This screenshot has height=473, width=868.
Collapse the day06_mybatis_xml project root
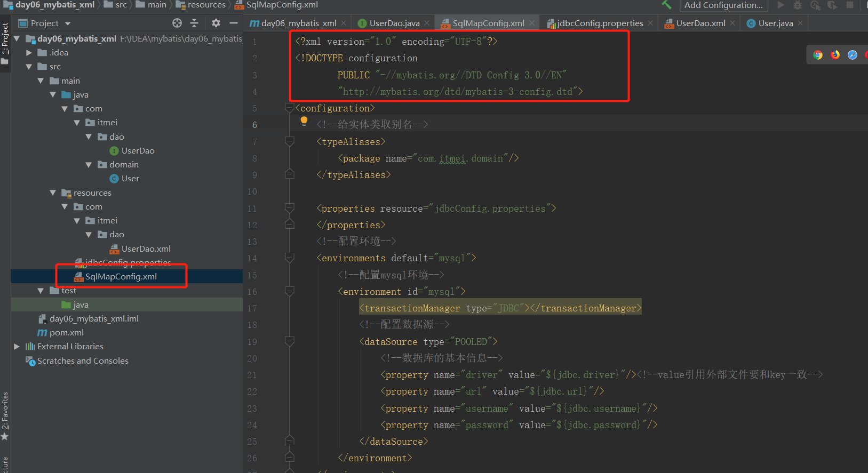17,38
